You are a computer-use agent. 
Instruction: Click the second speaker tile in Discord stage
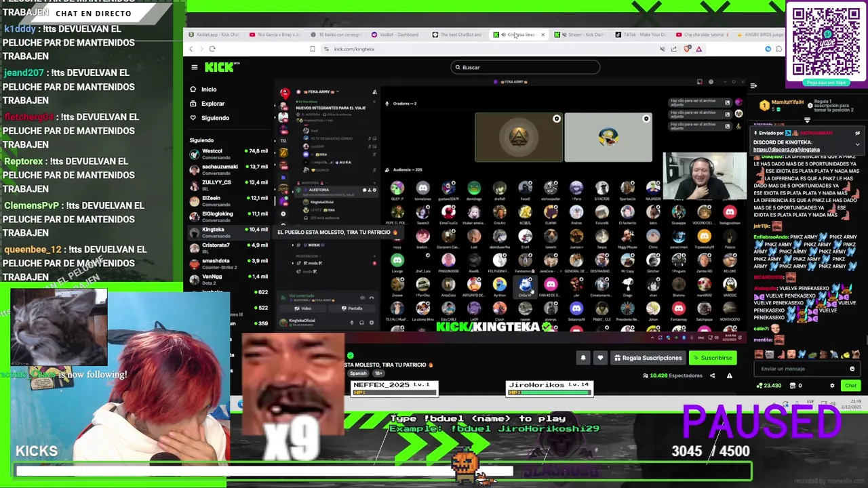coord(608,138)
